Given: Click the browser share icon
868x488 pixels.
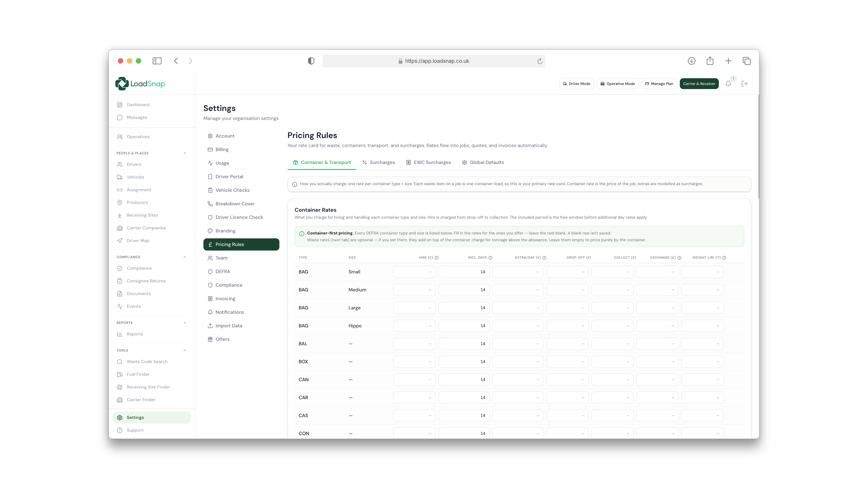Looking at the screenshot, I should [710, 61].
